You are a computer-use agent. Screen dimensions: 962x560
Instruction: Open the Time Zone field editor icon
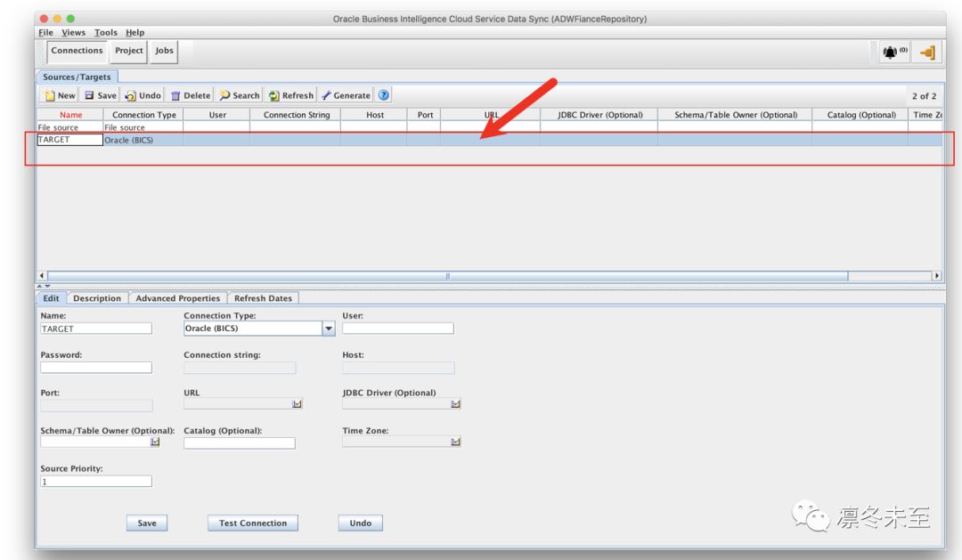(x=455, y=442)
